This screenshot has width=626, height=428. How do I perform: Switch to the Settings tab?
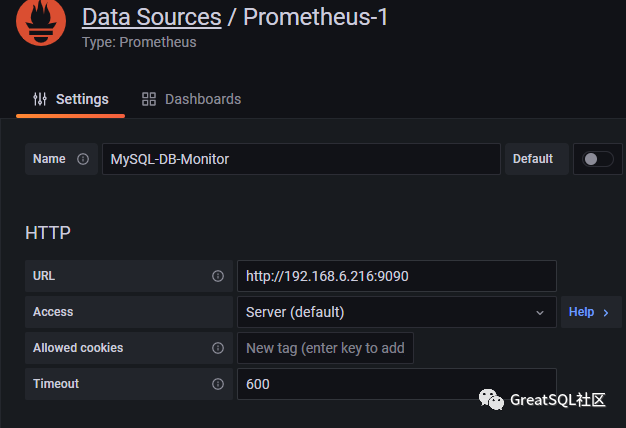(x=71, y=99)
